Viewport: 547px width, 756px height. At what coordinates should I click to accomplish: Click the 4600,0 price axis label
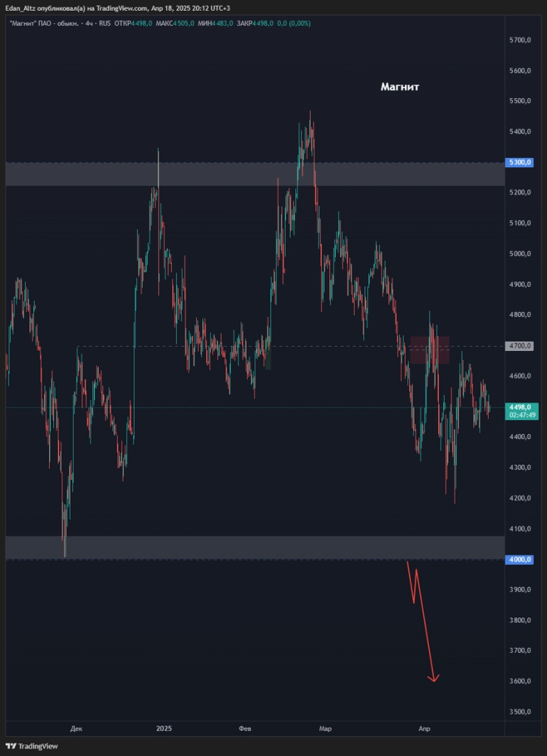(520, 376)
